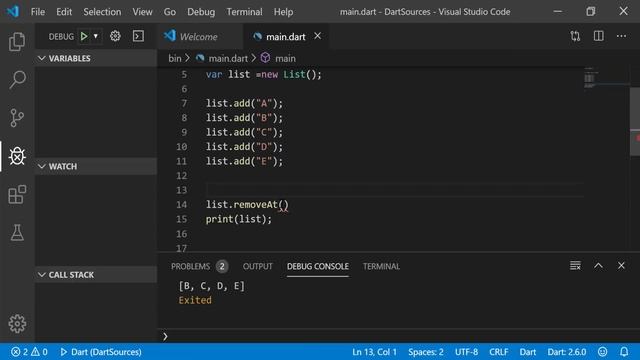Open the File menu

38,12
